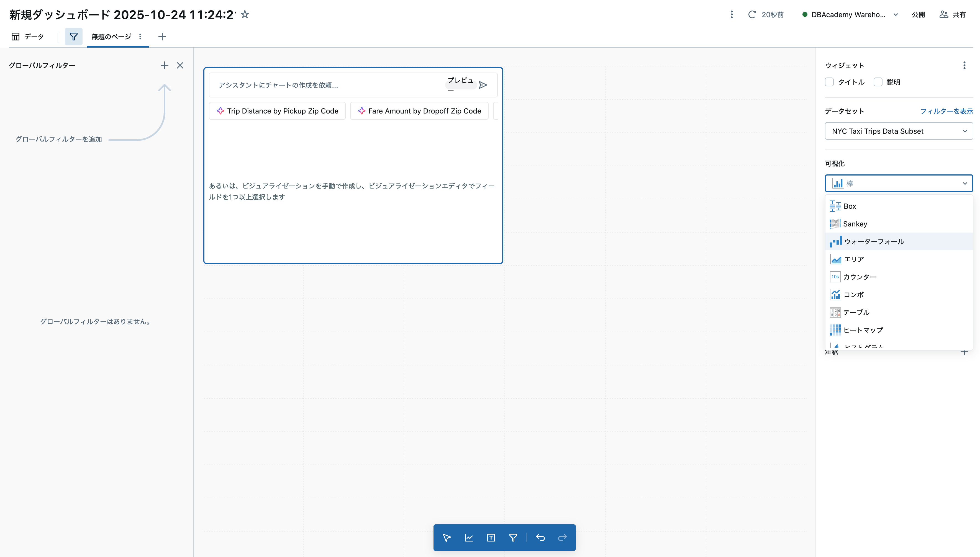Enable the タイトル checkbox in the widget panel

(830, 82)
